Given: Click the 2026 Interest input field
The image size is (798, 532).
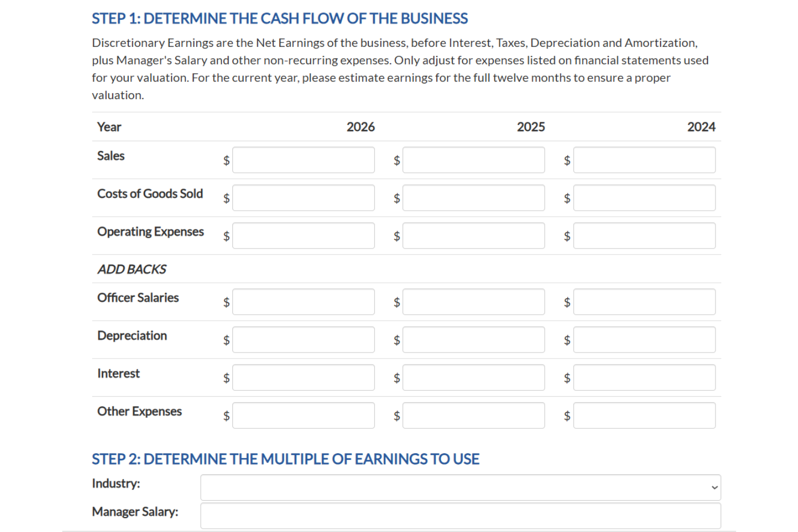Looking at the screenshot, I should [303, 377].
